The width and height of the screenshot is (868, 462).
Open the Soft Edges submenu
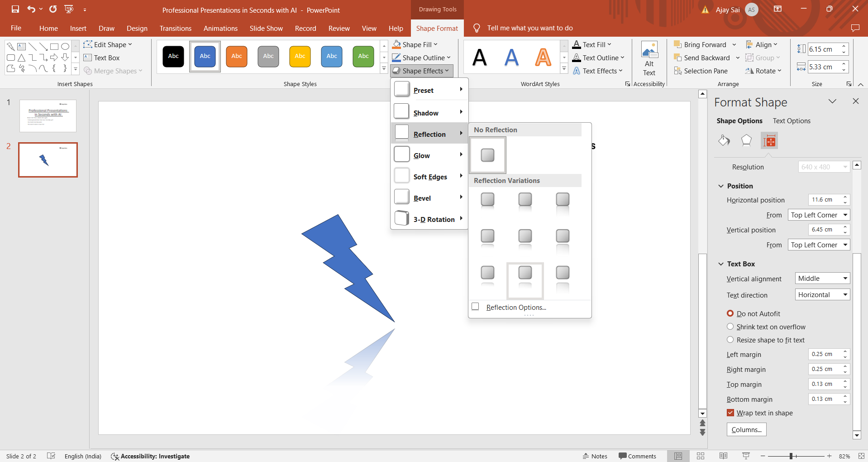tap(429, 176)
